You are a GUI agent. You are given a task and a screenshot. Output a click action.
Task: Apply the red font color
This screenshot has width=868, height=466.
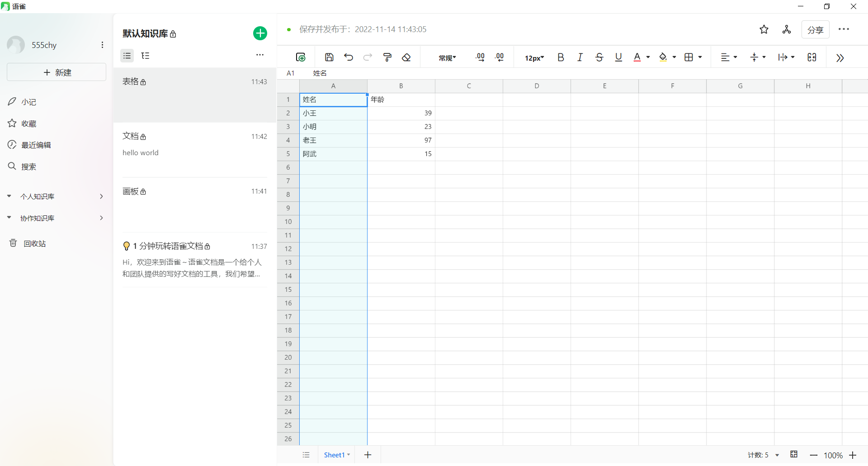click(x=637, y=57)
